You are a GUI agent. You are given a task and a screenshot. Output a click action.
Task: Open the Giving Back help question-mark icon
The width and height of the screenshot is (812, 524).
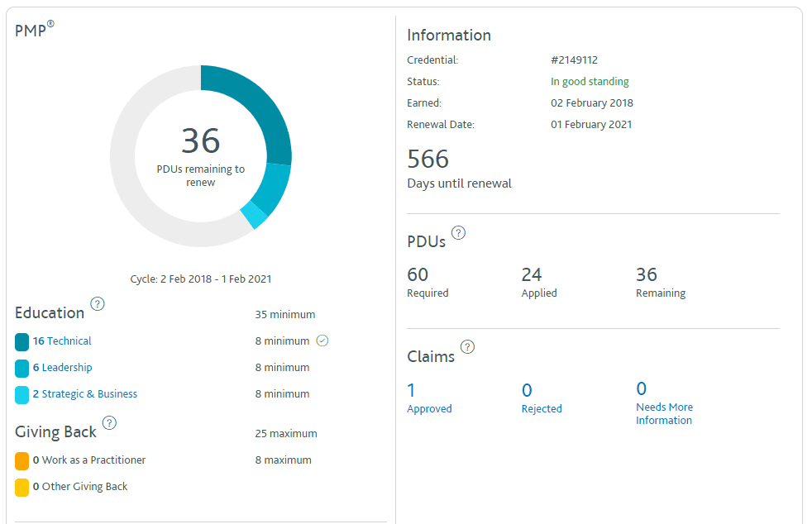pos(109,423)
